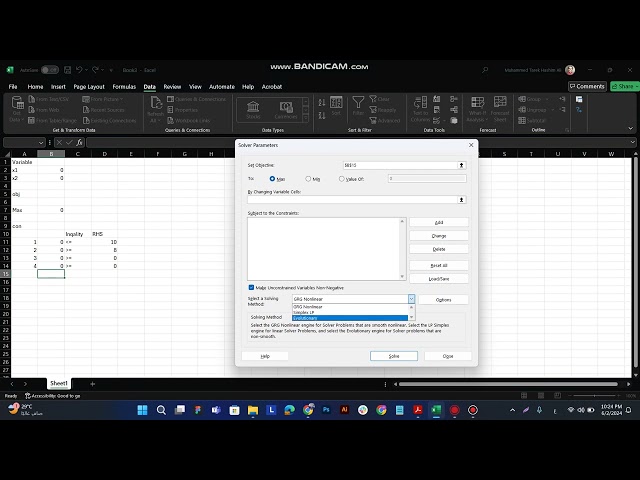
Task: Click the Filter funnel icon
Action: click(358, 106)
